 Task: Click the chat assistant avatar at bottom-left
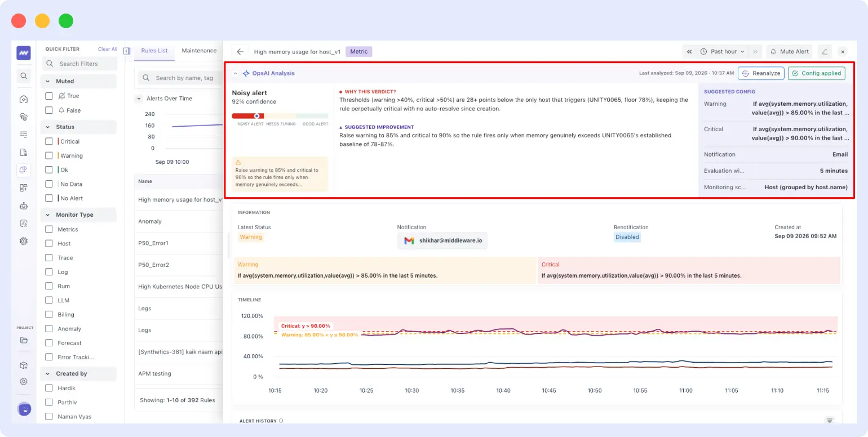coord(24,409)
